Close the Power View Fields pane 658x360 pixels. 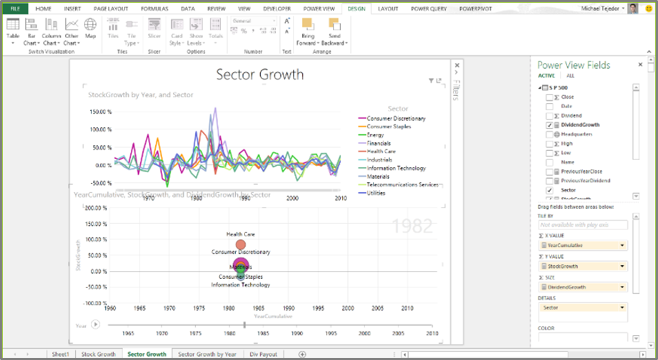pyautogui.click(x=640, y=64)
